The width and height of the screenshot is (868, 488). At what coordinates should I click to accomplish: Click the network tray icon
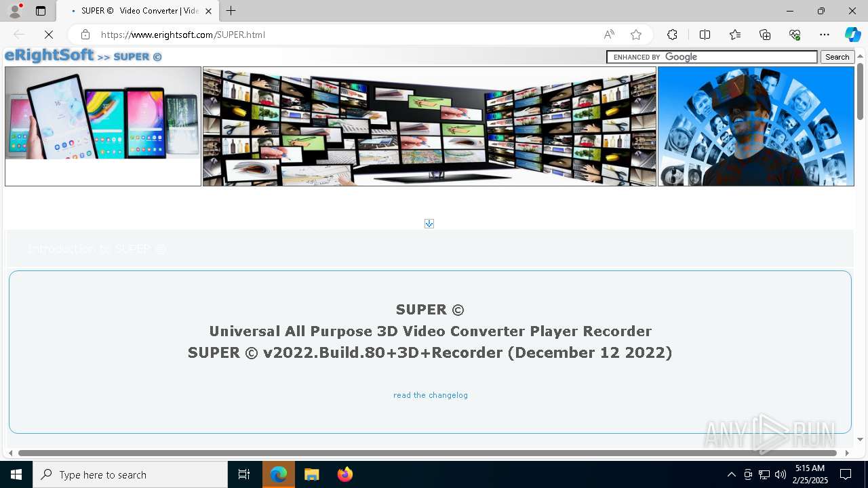click(x=764, y=474)
